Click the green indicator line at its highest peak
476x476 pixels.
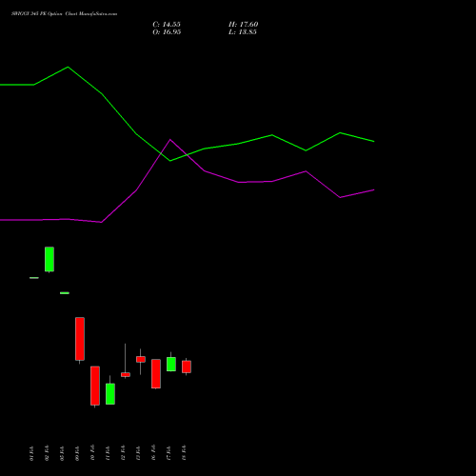68,67
